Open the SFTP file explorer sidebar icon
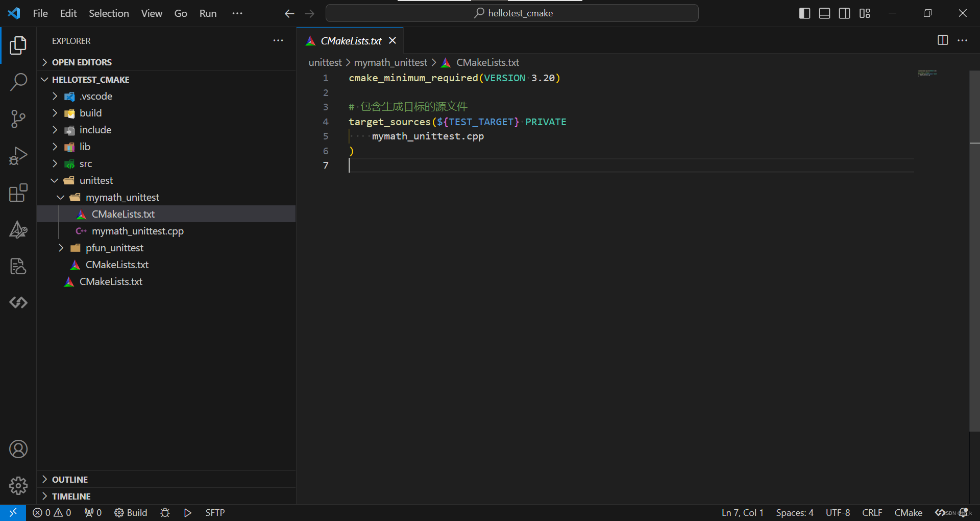Screen dimensions: 980x521 pyautogui.click(x=18, y=266)
